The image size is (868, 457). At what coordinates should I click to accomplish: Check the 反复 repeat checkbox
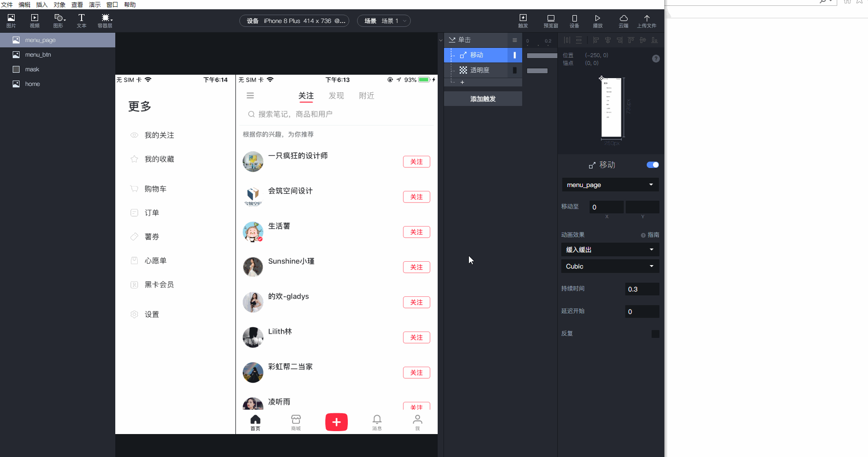click(x=656, y=334)
